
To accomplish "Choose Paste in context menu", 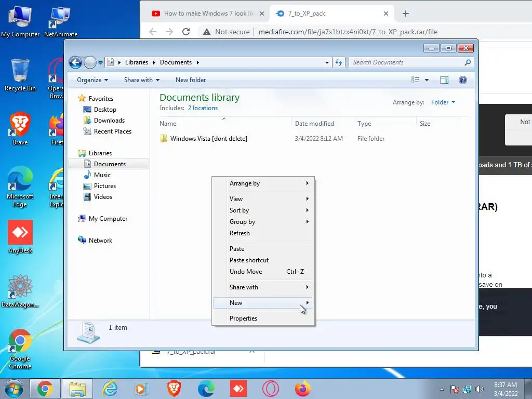I will click(263, 249).
